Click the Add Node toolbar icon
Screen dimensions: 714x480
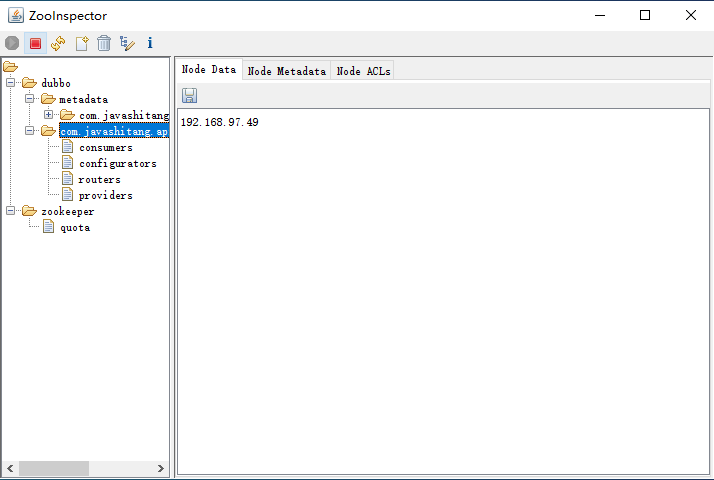(x=82, y=43)
